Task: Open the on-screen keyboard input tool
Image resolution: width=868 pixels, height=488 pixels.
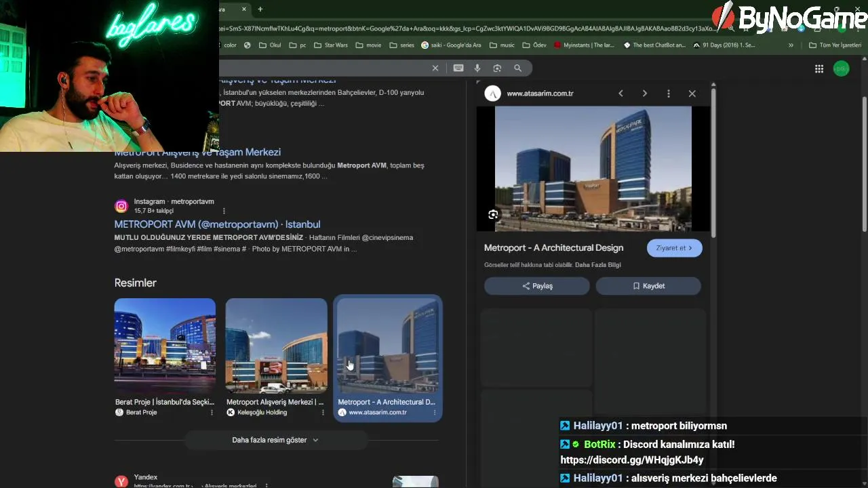Action: 458,68
